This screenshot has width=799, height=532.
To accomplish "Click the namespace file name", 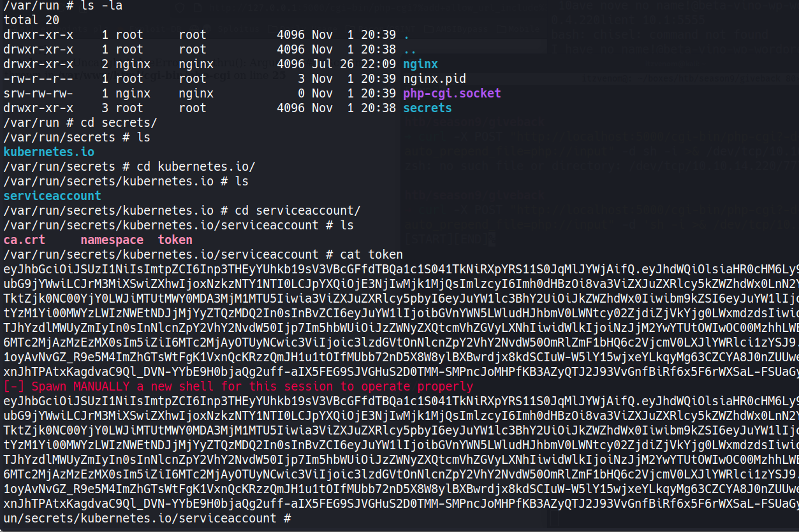I will 112,240.
